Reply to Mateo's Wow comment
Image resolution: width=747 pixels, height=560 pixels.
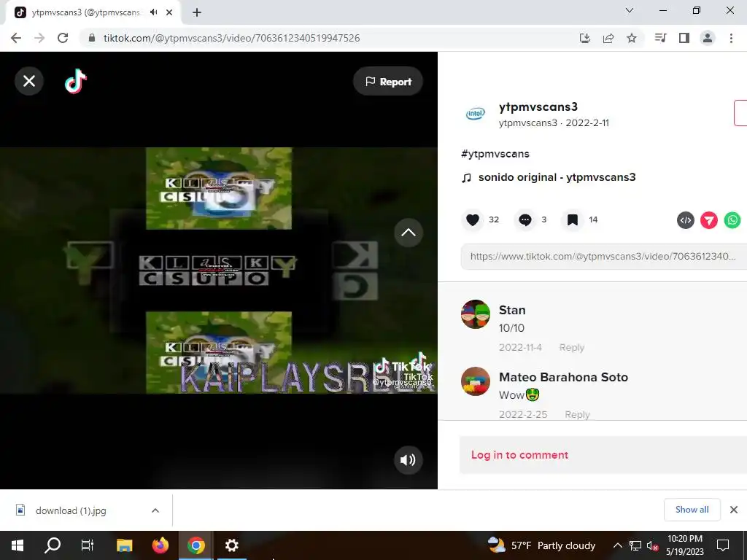pos(578,414)
